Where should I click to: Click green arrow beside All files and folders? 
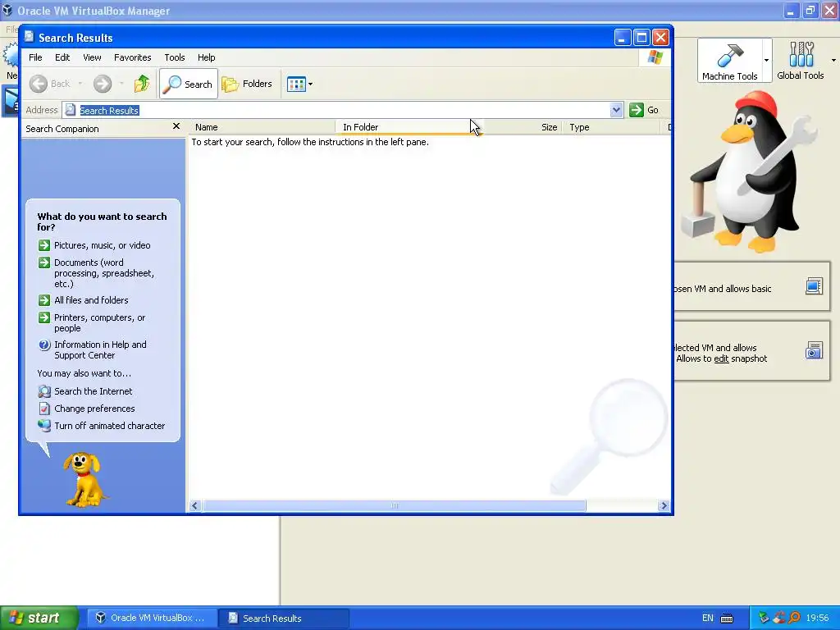[x=44, y=300]
